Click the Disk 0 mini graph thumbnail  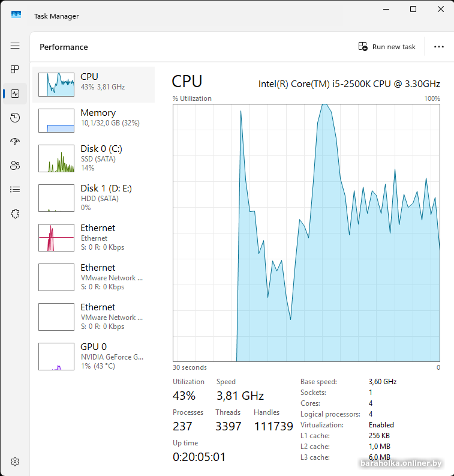coord(56,158)
